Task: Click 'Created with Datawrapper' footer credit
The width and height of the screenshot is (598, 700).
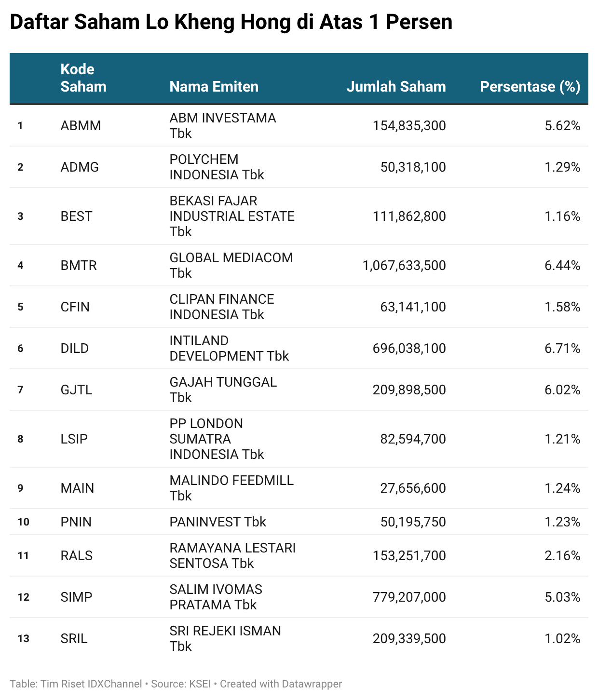Action: [281, 684]
